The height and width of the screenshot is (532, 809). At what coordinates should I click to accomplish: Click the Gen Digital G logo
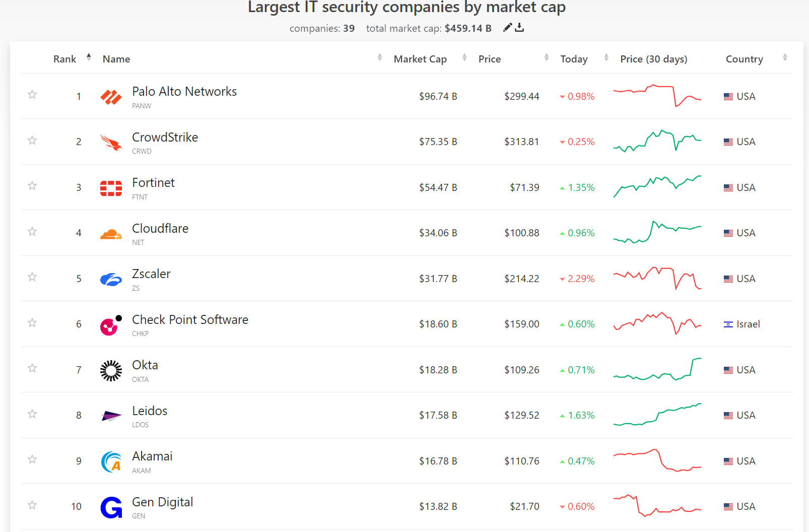coord(111,507)
